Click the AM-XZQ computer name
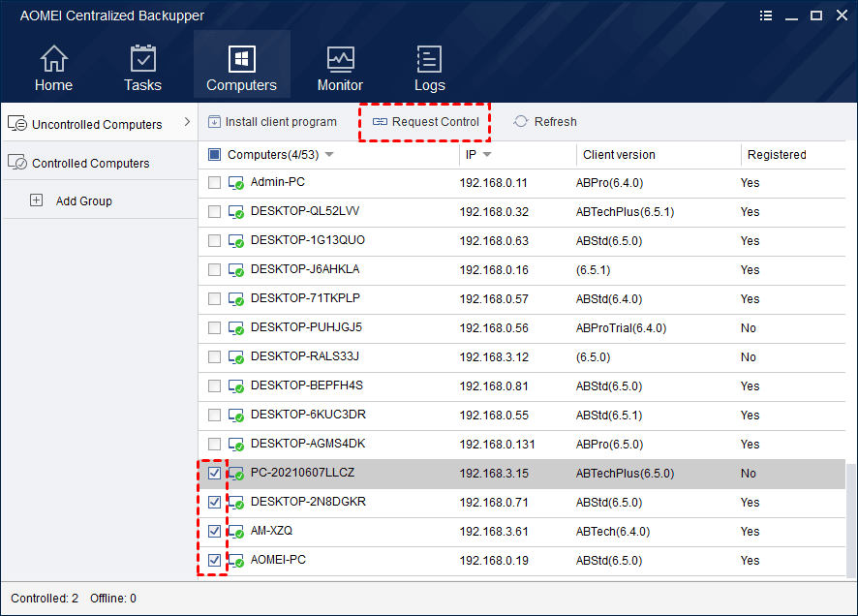The image size is (858, 616). (x=271, y=531)
